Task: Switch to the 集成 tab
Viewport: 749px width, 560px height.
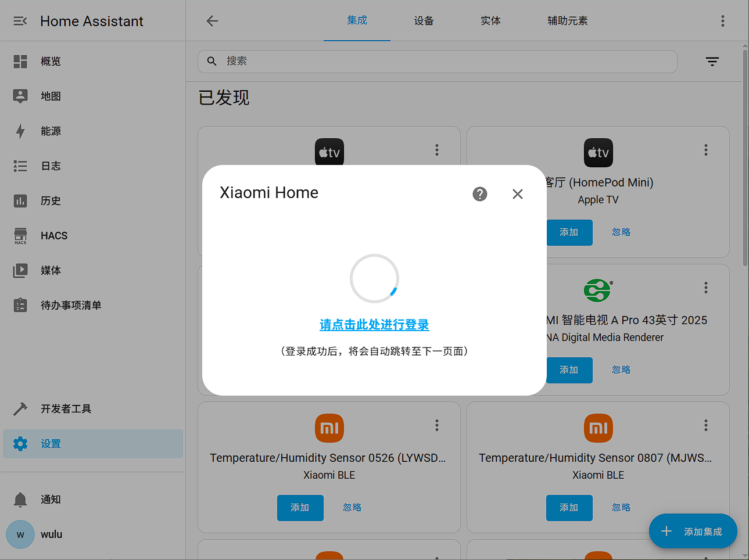Action: click(357, 21)
